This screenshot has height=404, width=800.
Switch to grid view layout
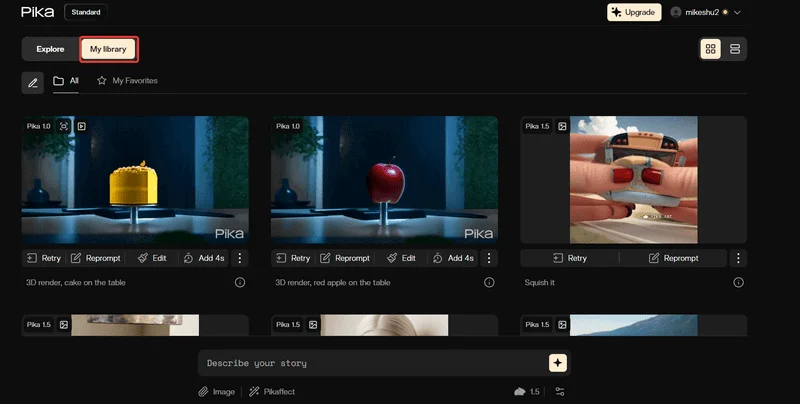coord(711,49)
